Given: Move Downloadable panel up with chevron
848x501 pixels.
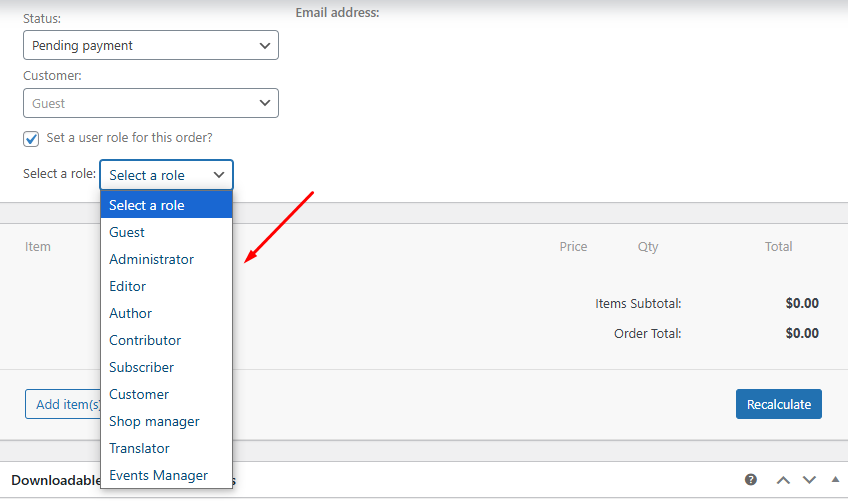Looking at the screenshot, I should (783, 480).
